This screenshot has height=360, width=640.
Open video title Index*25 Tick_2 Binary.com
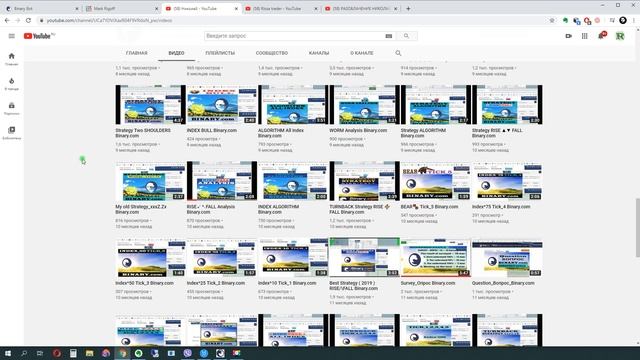(x=216, y=283)
